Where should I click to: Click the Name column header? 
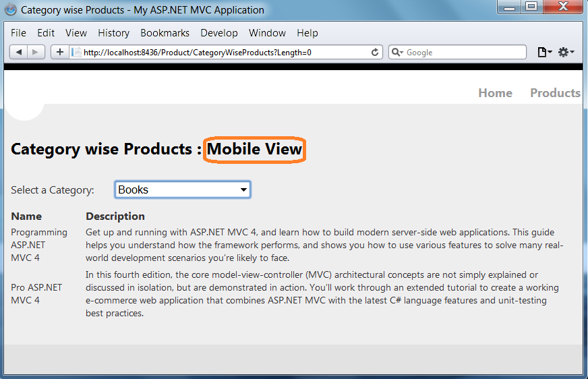pyautogui.click(x=26, y=216)
